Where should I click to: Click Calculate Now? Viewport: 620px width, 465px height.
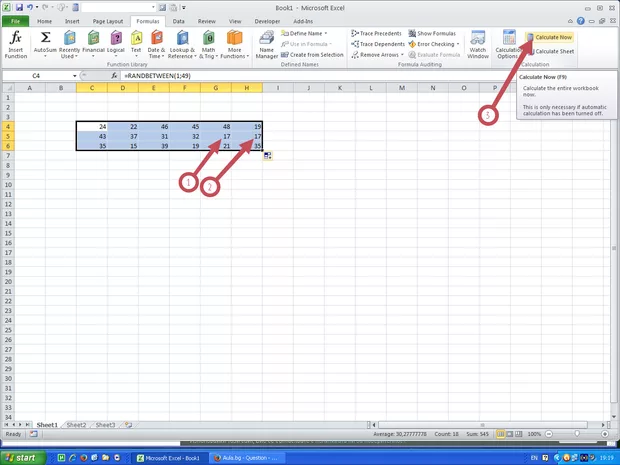[549, 37]
